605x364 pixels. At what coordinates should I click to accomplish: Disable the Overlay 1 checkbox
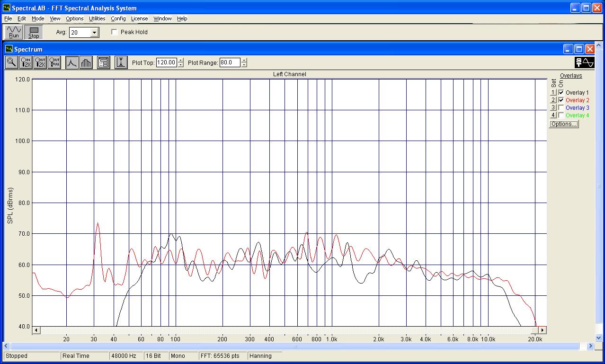point(561,93)
